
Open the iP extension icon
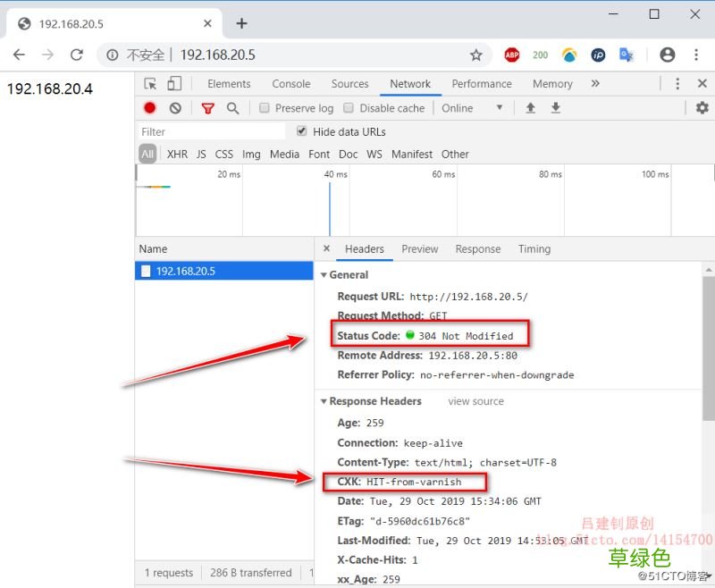click(598, 55)
